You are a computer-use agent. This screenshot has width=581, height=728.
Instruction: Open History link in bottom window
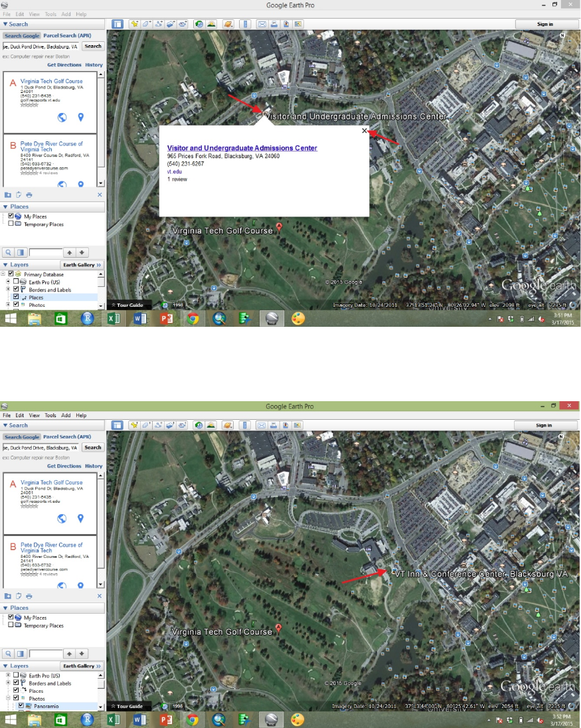(93, 466)
